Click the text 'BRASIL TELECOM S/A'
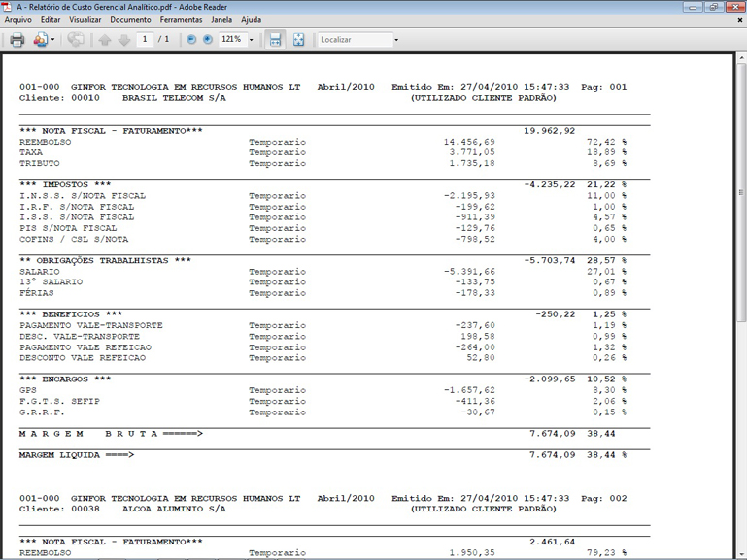 pyautogui.click(x=174, y=98)
